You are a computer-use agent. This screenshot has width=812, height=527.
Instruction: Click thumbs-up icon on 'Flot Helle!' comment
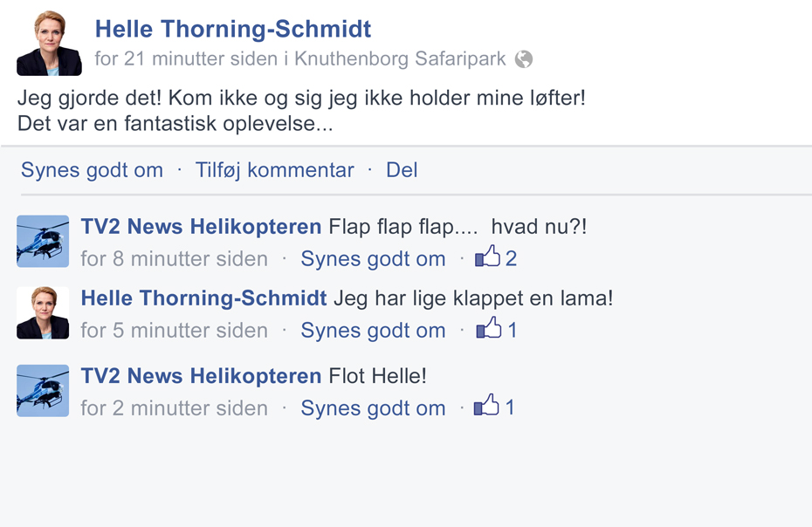point(486,405)
